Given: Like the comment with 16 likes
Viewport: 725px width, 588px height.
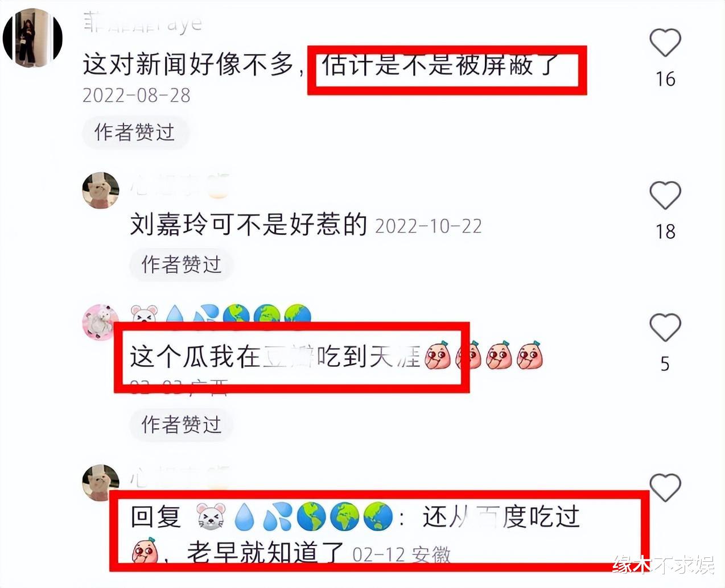Looking at the screenshot, I should click(665, 43).
